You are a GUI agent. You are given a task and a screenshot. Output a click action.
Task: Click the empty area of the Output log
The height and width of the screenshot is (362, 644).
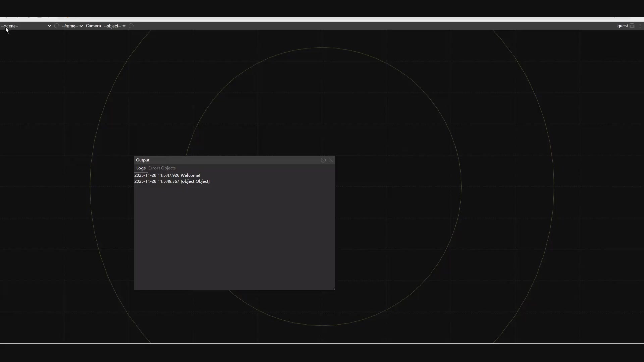235,235
